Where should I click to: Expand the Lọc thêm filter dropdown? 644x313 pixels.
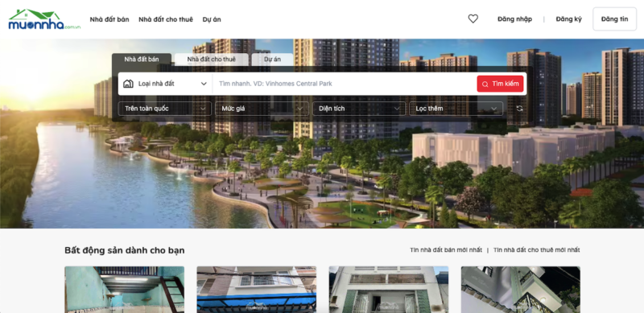456,109
